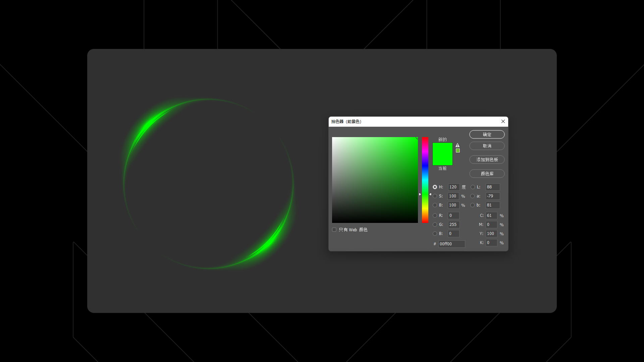Click the C cyan percentage field
The image size is (644, 362).
pos(491,216)
